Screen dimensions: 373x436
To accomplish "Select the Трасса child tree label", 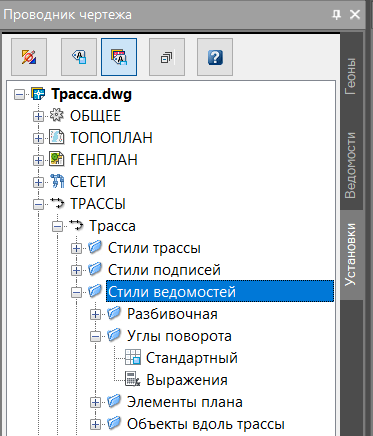I will (112, 226).
